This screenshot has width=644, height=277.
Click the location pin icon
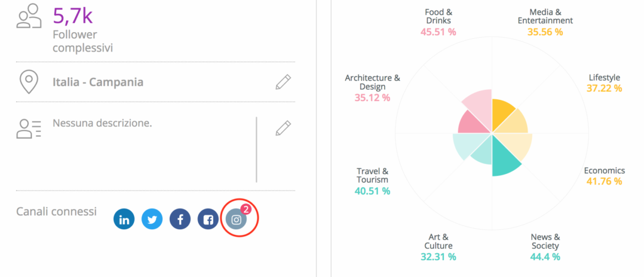29,82
